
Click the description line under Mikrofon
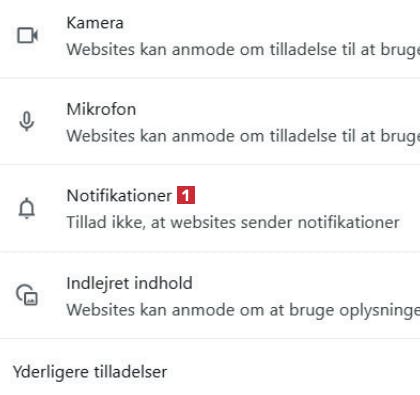point(243,136)
